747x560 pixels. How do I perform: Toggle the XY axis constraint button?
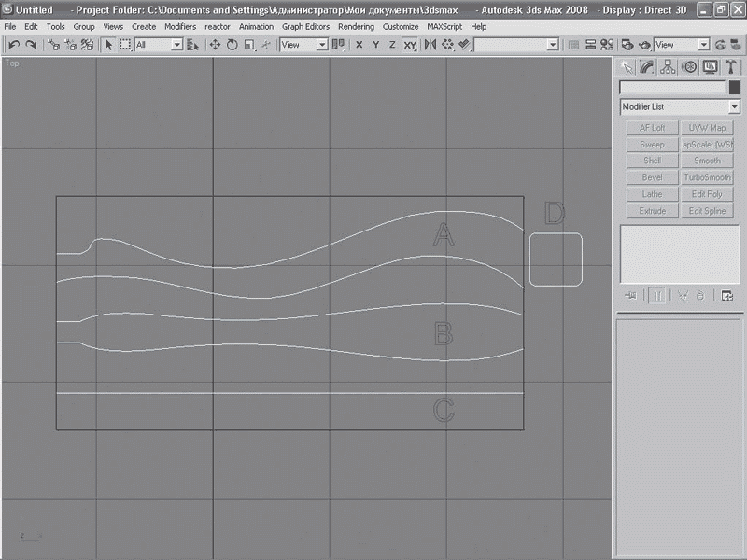pos(410,45)
